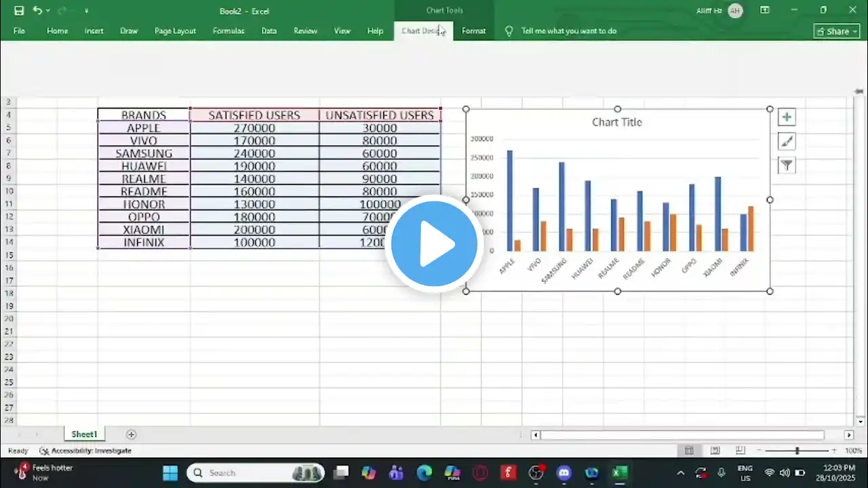The width and height of the screenshot is (868, 488).
Task: Select the Chart Title text
Action: [x=616, y=122]
